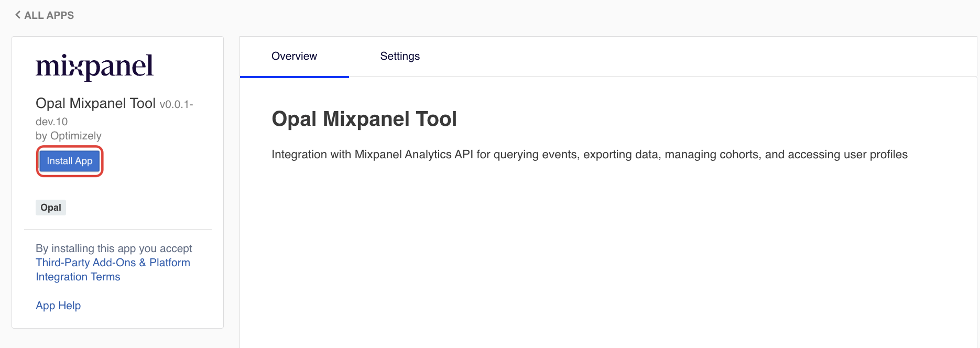Image resolution: width=980 pixels, height=348 pixels.
Task: Click the large Opal Mixpanel Tool heading
Action: (x=364, y=119)
